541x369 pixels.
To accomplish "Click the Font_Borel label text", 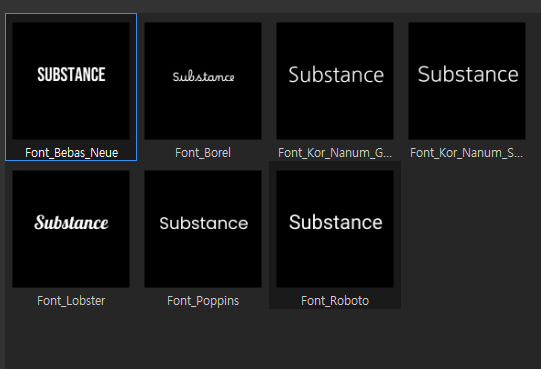I will (203, 153).
